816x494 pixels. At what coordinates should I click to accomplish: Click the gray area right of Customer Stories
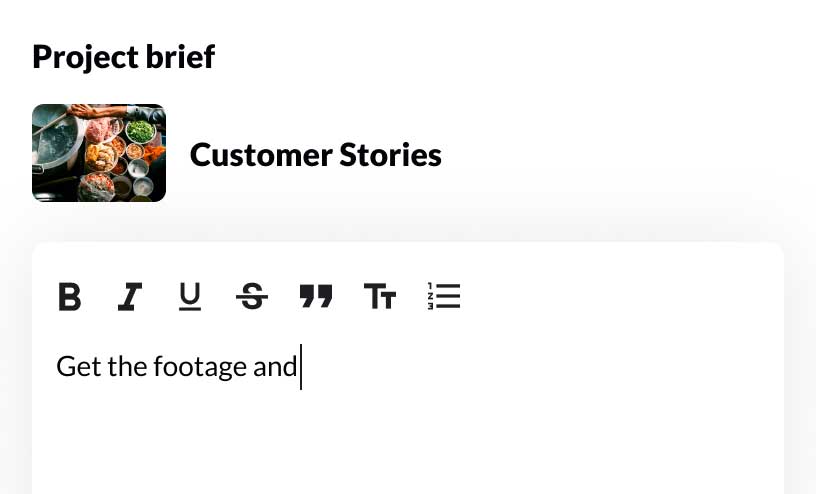click(x=620, y=155)
